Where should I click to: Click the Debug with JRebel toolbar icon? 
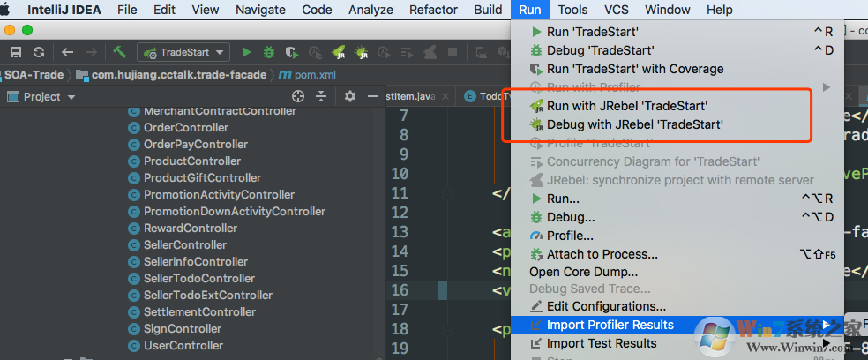tap(362, 53)
